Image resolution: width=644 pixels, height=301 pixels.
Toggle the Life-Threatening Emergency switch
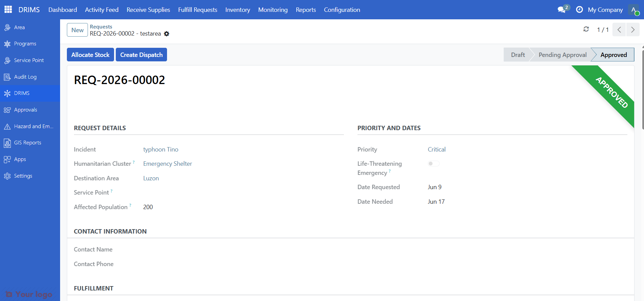point(434,164)
